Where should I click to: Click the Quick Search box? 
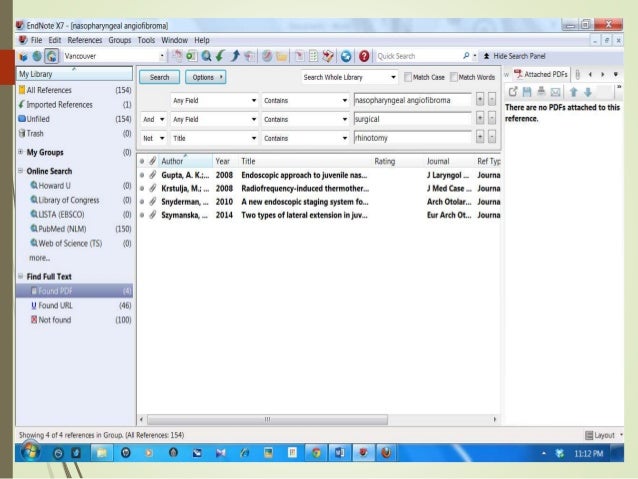[419, 56]
